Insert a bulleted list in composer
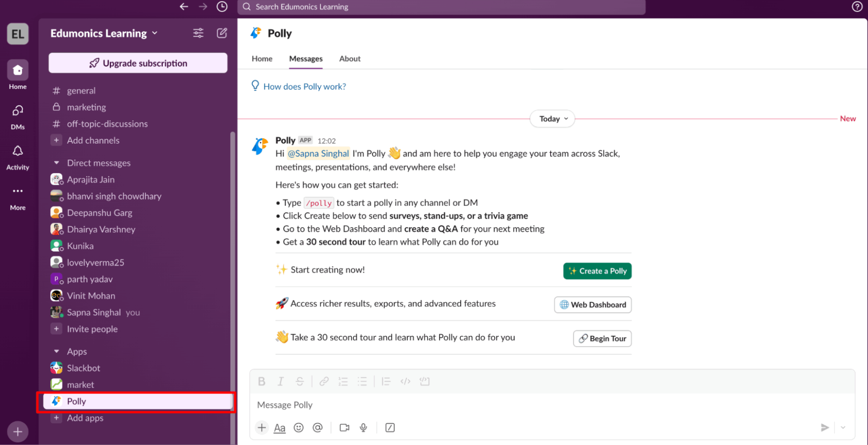 click(362, 381)
